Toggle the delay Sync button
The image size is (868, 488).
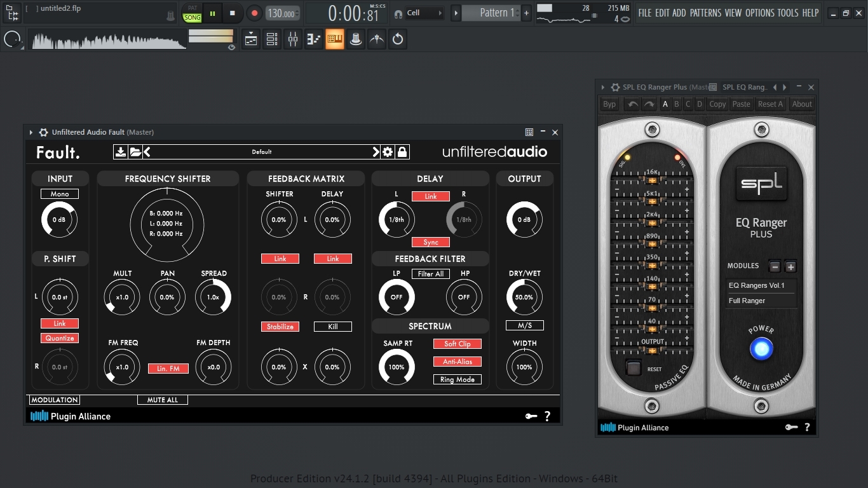point(431,242)
